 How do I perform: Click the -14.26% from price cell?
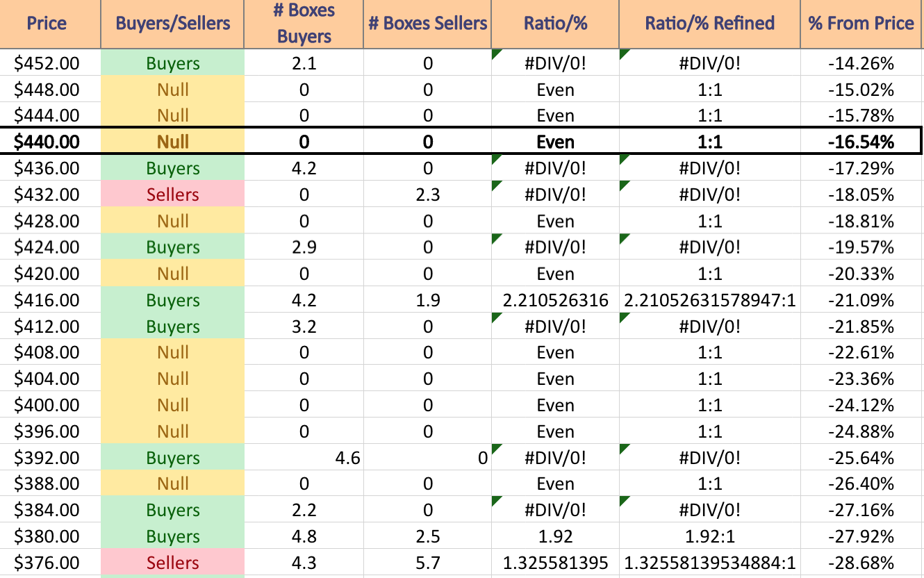pyautogui.click(x=861, y=63)
